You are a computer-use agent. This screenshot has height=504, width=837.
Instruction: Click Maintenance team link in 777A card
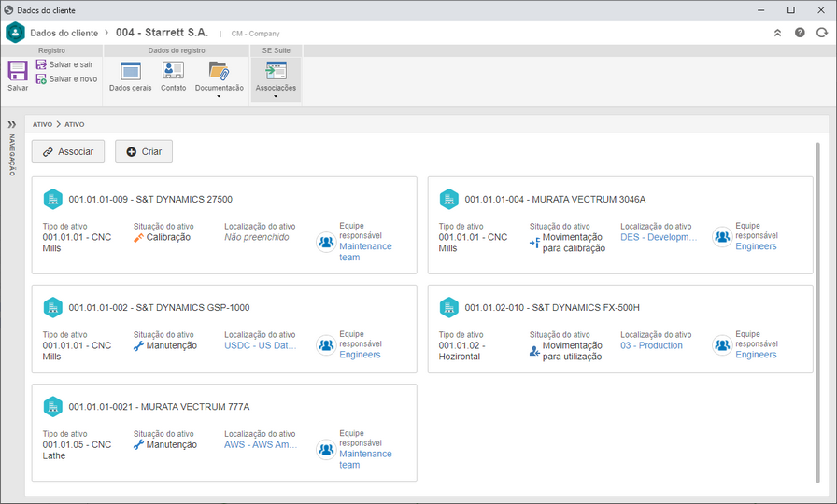(x=365, y=459)
